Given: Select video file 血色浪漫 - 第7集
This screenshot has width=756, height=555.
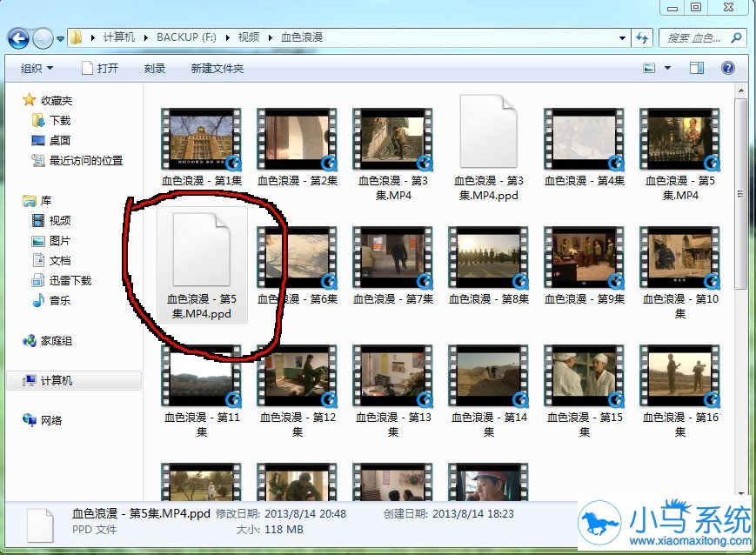Looking at the screenshot, I should click(393, 265).
